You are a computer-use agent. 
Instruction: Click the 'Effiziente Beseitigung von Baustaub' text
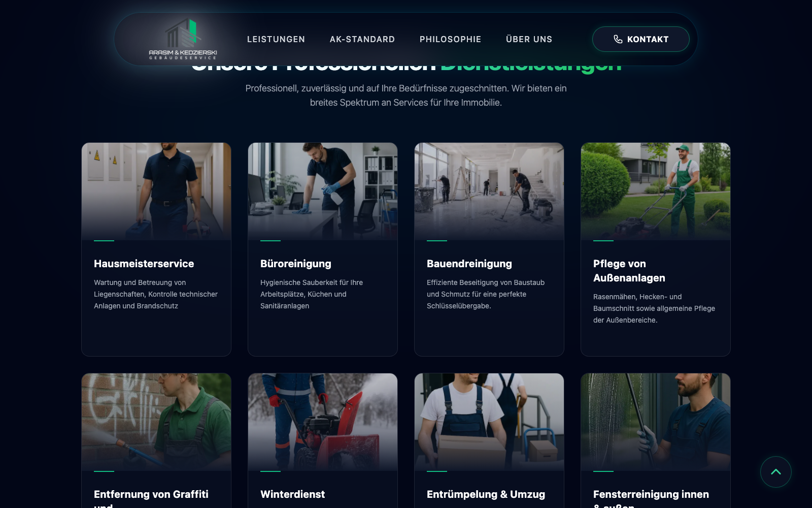click(x=486, y=294)
